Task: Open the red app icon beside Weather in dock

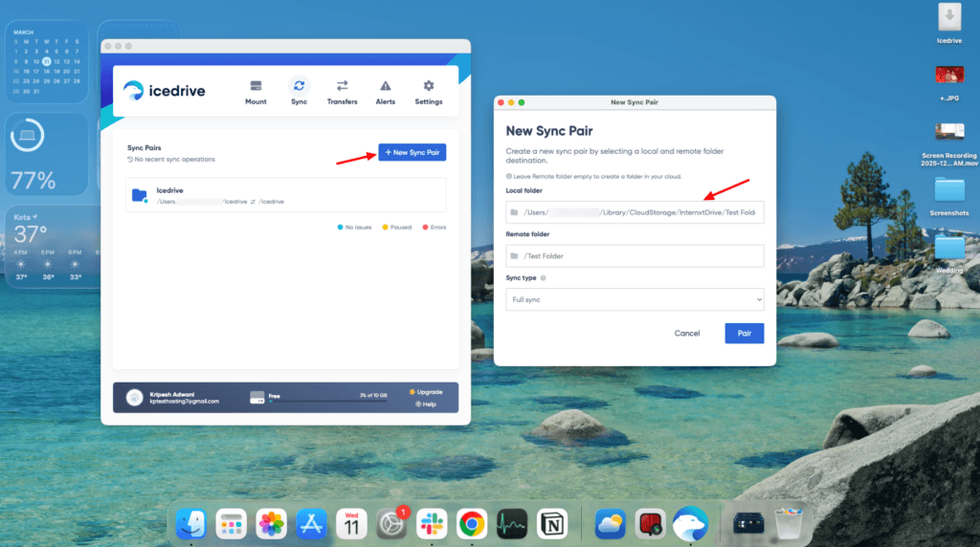Action: pos(650,523)
